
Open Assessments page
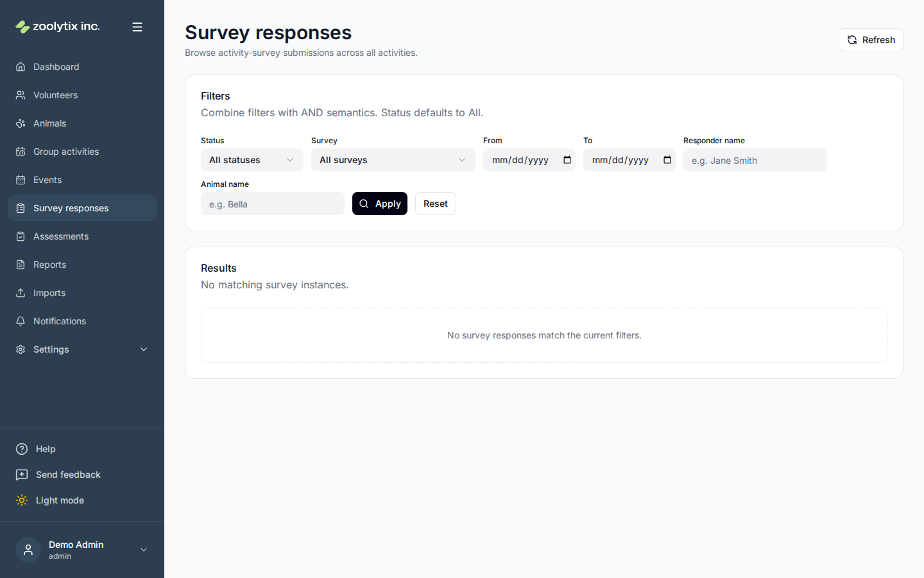82,236
